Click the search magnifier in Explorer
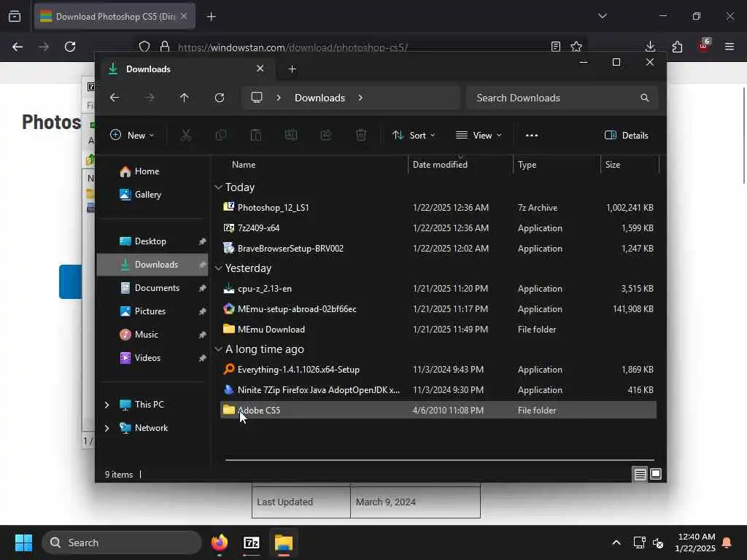 coord(645,98)
